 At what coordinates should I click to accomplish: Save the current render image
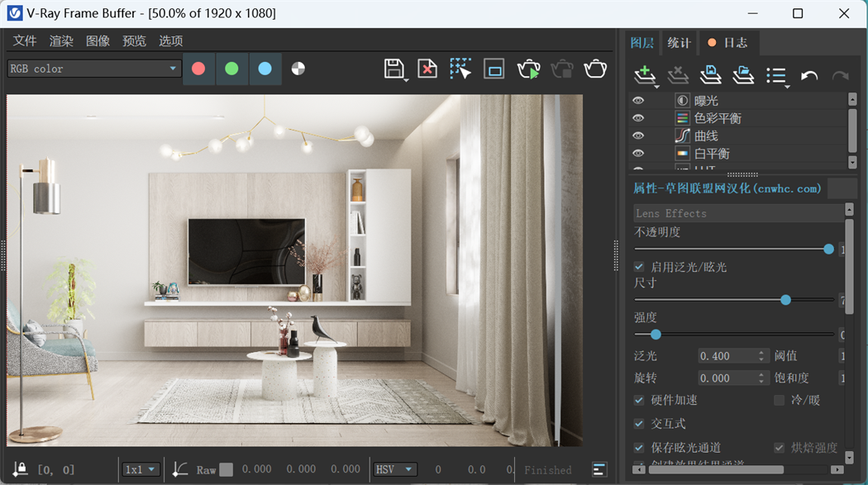(395, 70)
